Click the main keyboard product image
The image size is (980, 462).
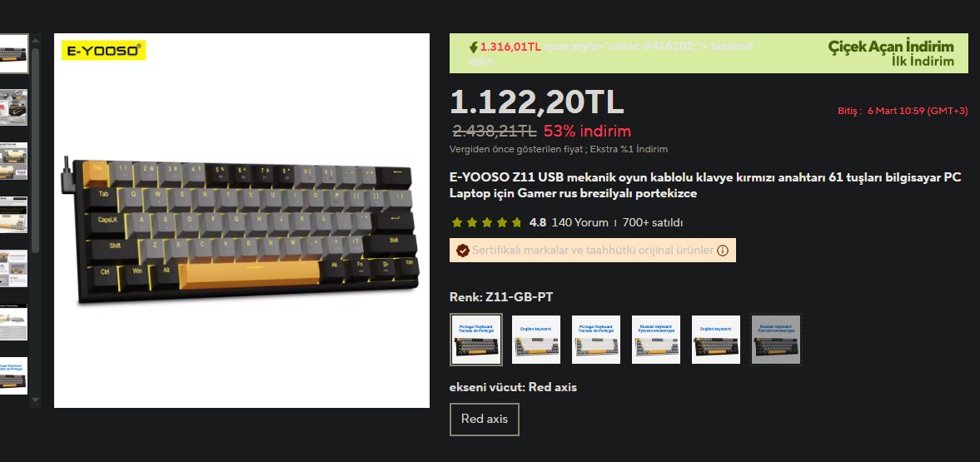tap(241, 221)
